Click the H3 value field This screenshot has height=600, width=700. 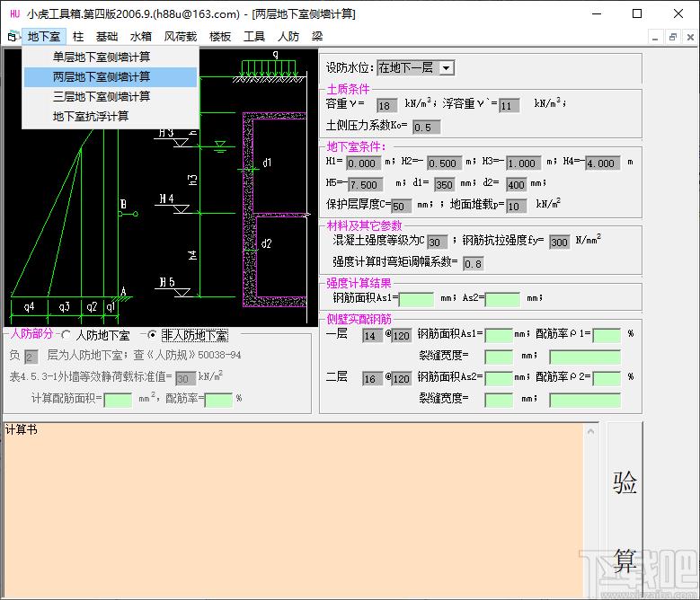click(x=524, y=163)
